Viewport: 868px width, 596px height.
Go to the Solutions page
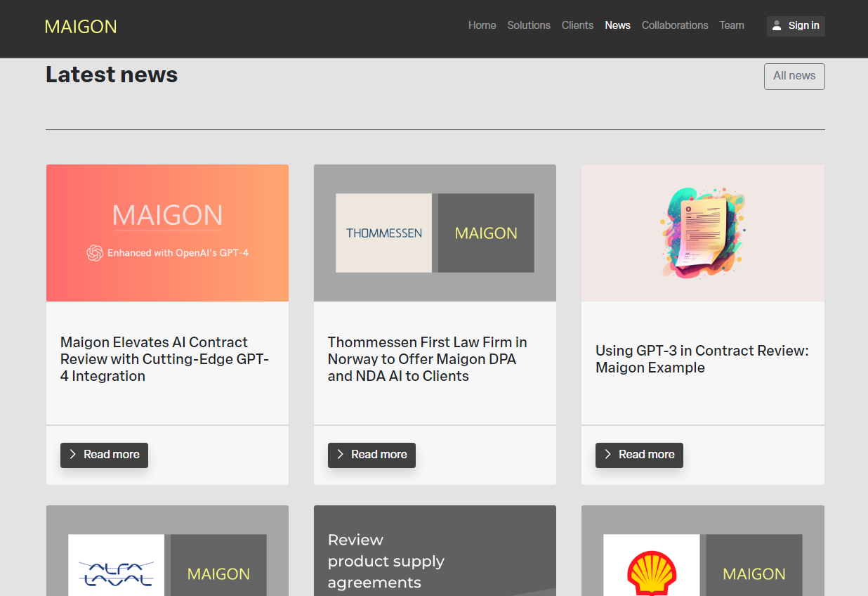point(529,25)
